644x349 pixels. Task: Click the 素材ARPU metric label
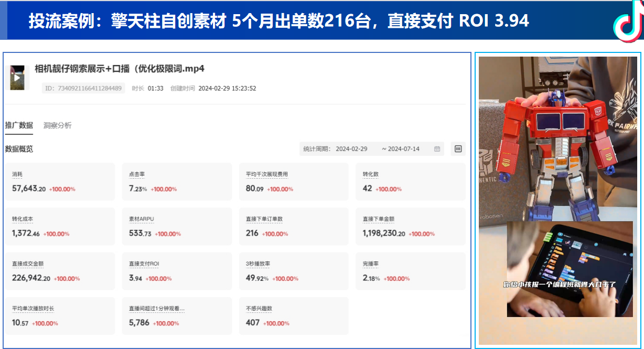point(142,219)
